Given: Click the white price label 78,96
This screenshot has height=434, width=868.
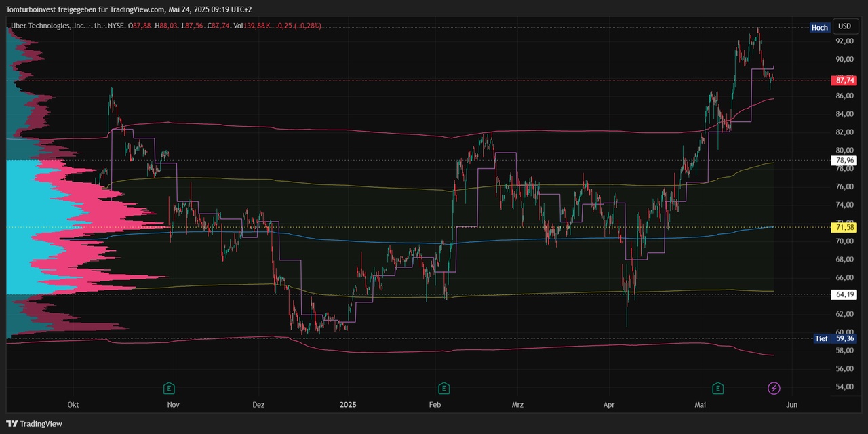Looking at the screenshot, I should tap(844, 161).
